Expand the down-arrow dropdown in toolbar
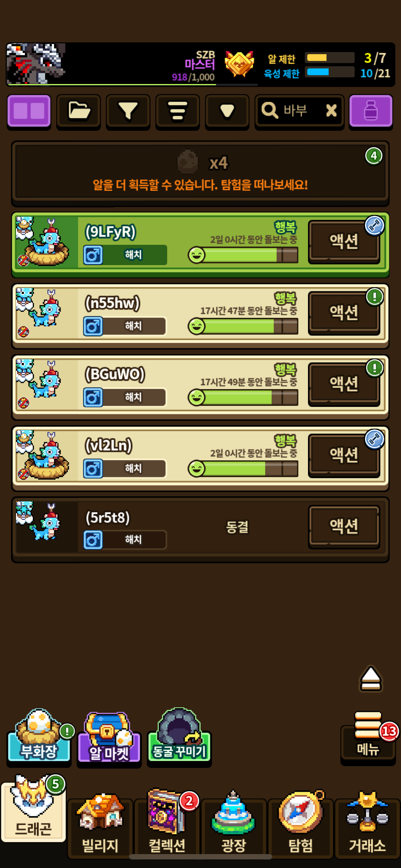 (x=227, y=111)
